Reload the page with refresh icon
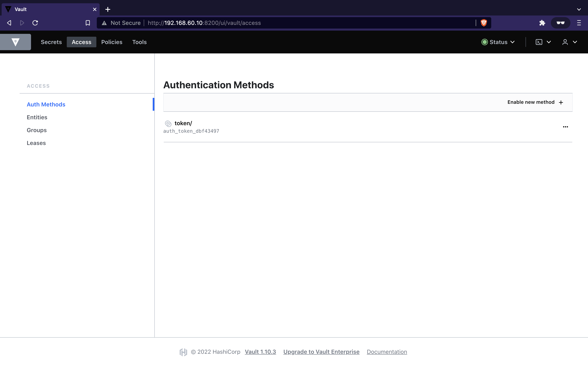Screen dimensions: 588x367 point(35,23)
